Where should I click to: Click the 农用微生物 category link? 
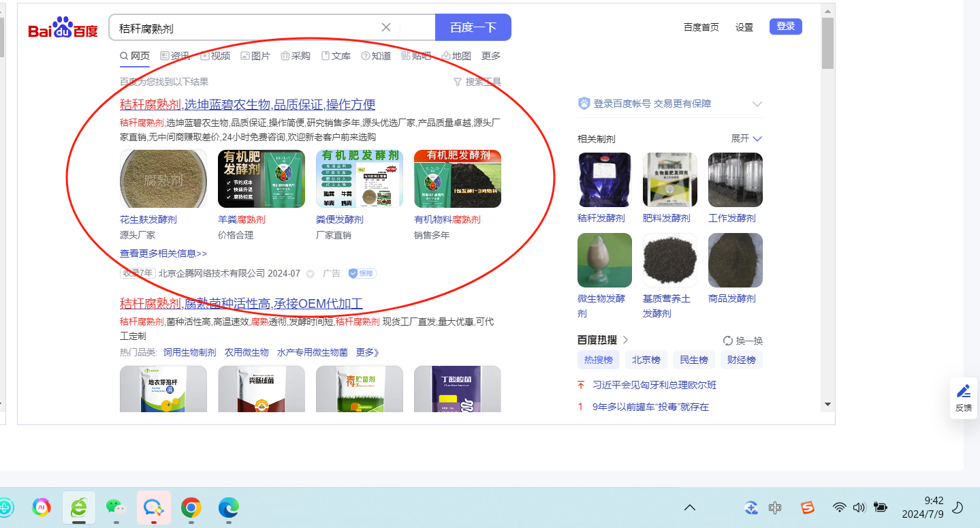[247, 352]
